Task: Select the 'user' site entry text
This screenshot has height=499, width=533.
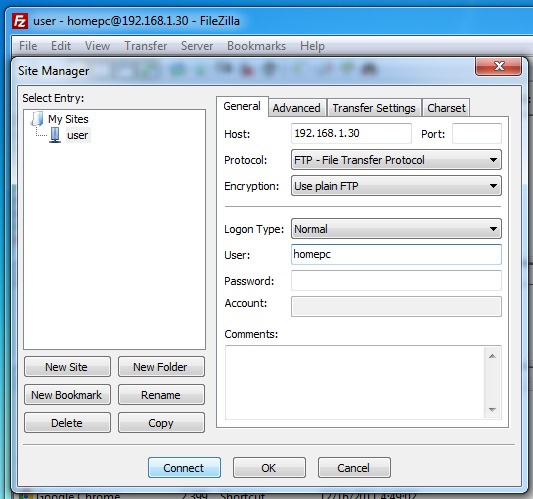Action: click(x=78, y=135)
